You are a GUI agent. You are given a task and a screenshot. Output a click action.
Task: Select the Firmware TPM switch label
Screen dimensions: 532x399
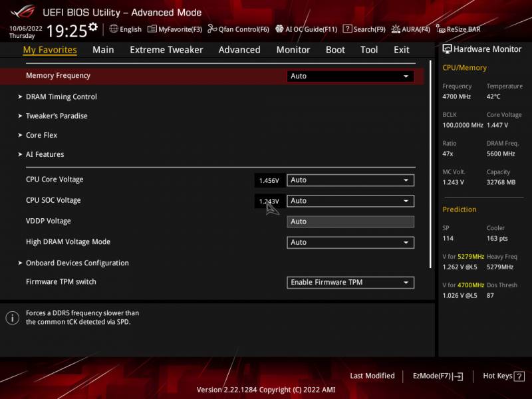61,281
